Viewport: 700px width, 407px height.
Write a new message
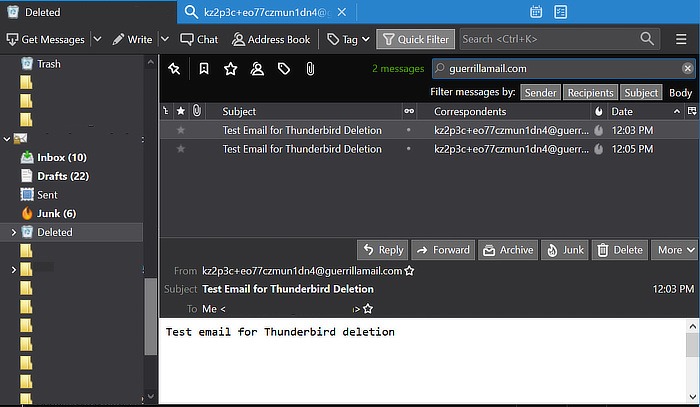coord(132,39)
